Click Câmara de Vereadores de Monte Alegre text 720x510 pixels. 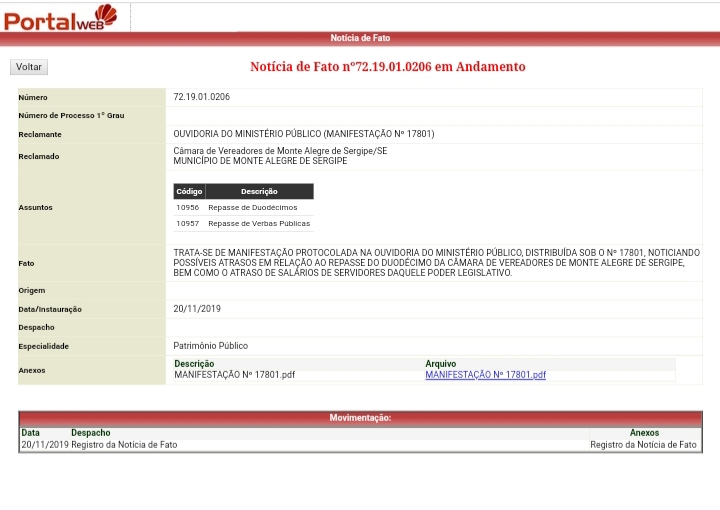[x=280, y=151]
